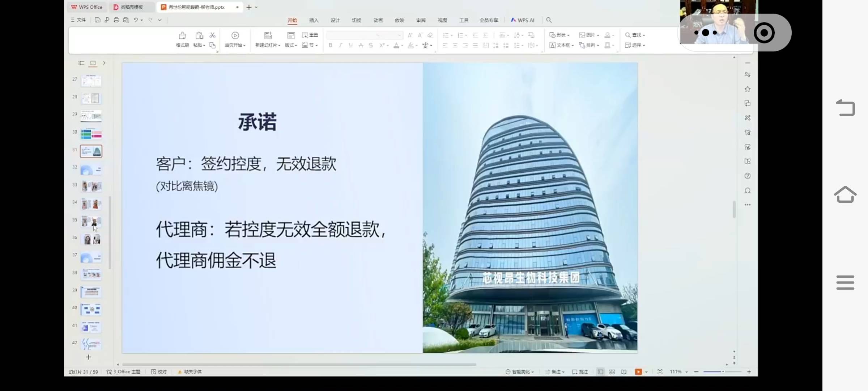Toggle Bold formatting
This screenshot has width=868, height=391.
(x=330, y=45)
